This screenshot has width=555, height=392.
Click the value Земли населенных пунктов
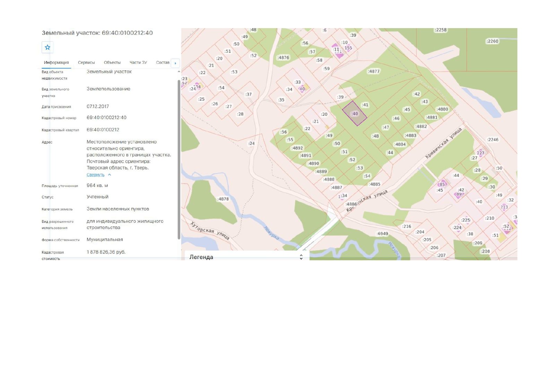coord(118,209)
